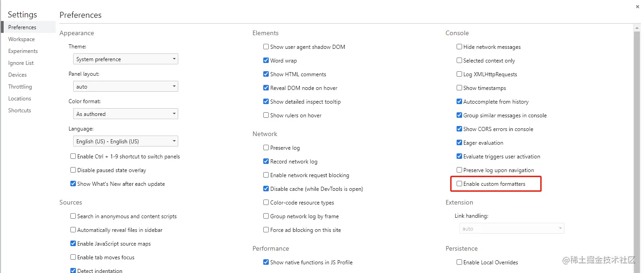Switch to the Workspace tab
This screenshot has width=644, height=273.
pos(21,39)
